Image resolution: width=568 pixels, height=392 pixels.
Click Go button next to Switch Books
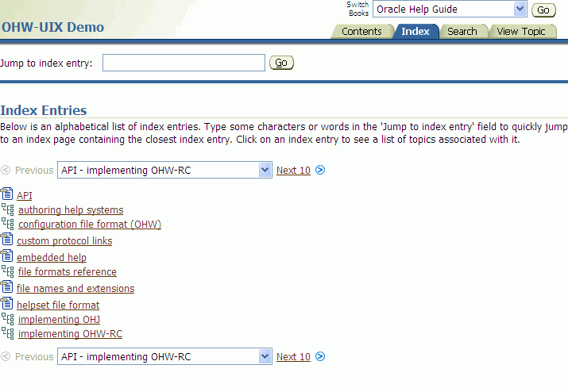pyautogui.click(x=543, y=10)
